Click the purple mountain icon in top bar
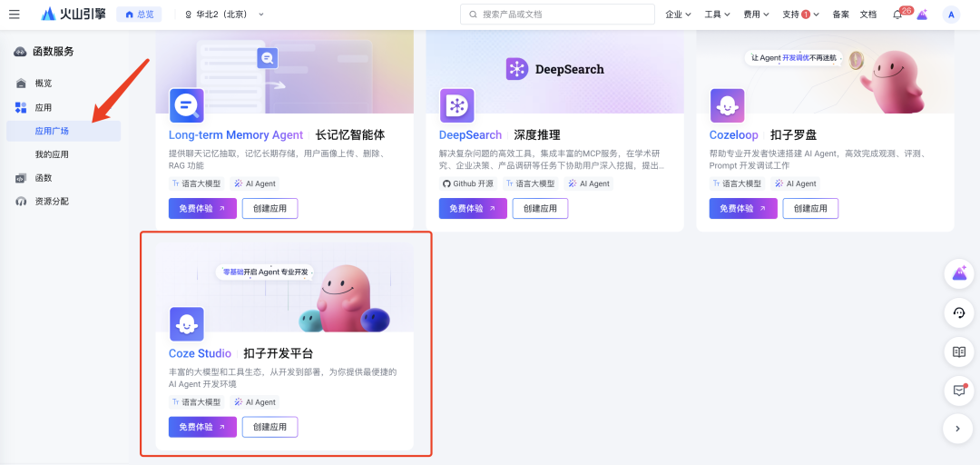The width and height of the screenshot is (980, 465). [922, 15]
